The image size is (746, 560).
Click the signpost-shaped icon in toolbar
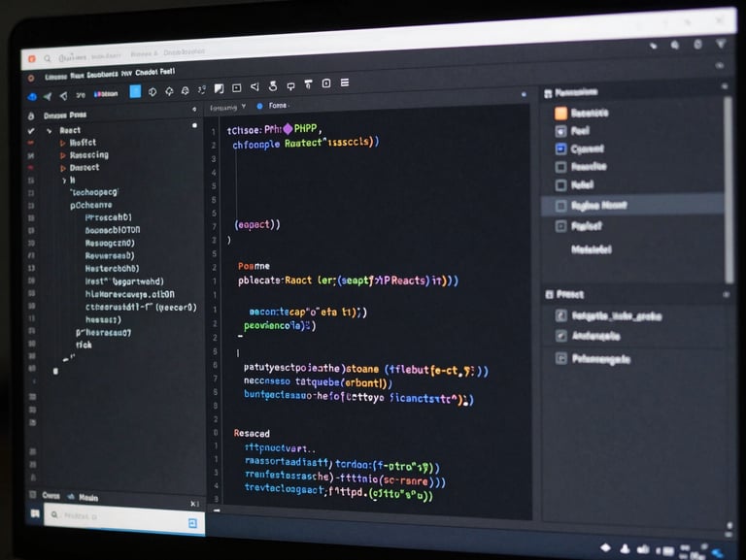pyautogui.click(x=290, y=86)
